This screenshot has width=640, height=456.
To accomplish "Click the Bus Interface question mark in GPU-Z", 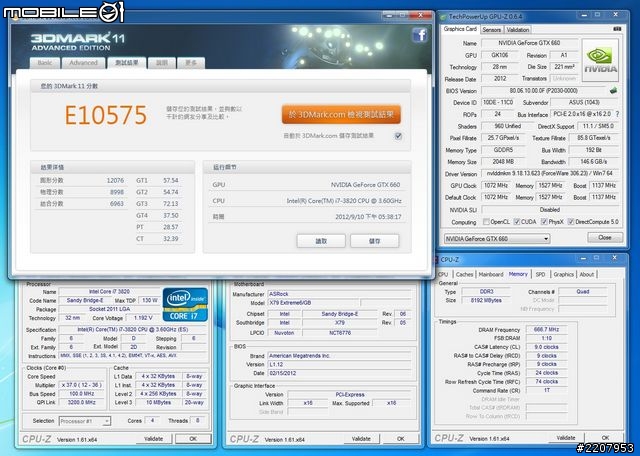I will 617,114.
